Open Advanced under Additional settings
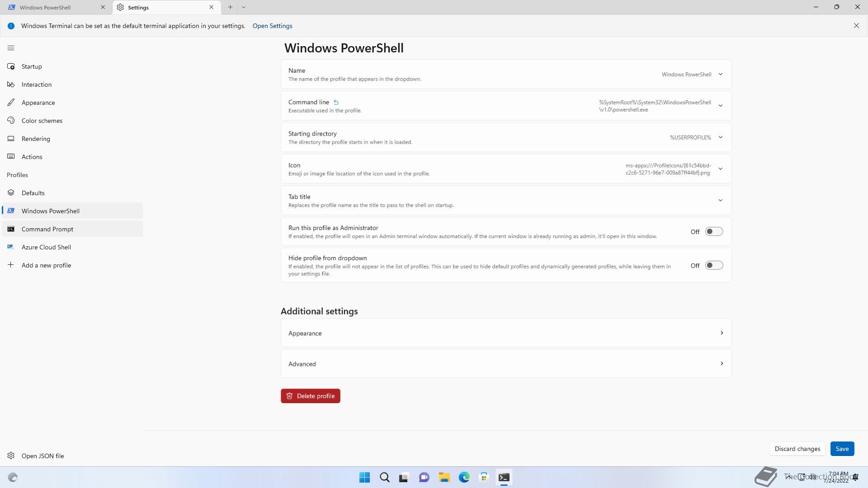The width and height of the screenshot is (868, 488). click(x=506, y=364)
